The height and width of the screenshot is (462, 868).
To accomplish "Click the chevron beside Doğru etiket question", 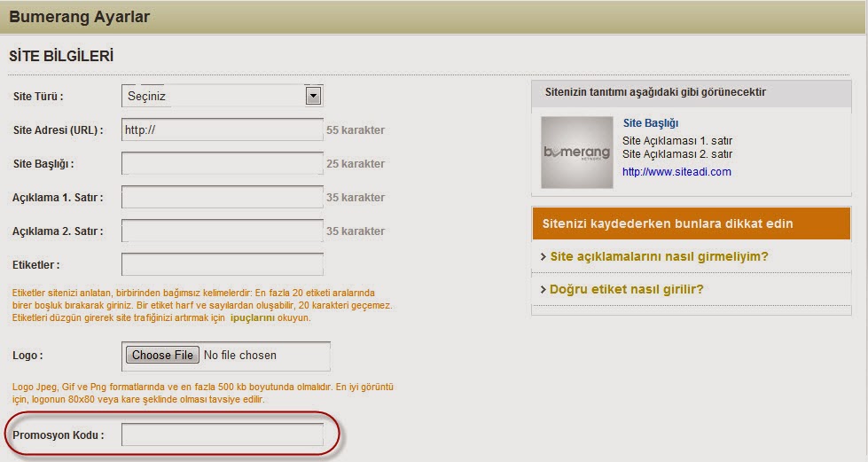I will pyautogui.click(x=543, y=289).
